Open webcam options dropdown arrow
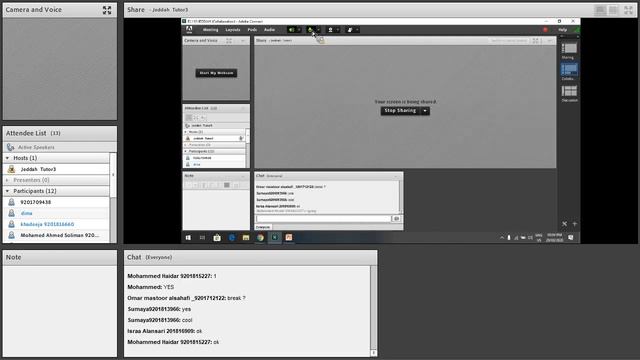This screenshot has height=360, width=640. point(338,30)
